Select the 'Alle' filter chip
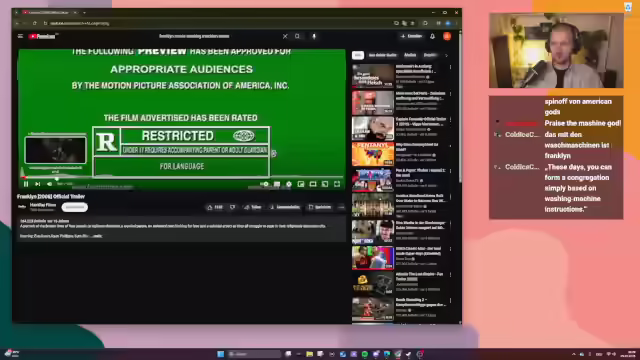The width and height of the screenshot is (640, 360). 358,55
